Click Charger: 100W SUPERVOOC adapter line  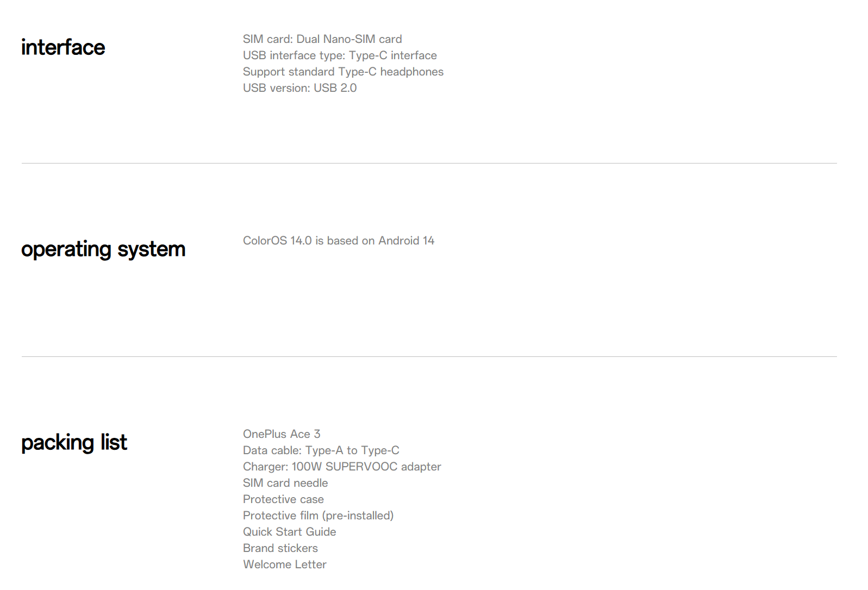tap(342, 467)
